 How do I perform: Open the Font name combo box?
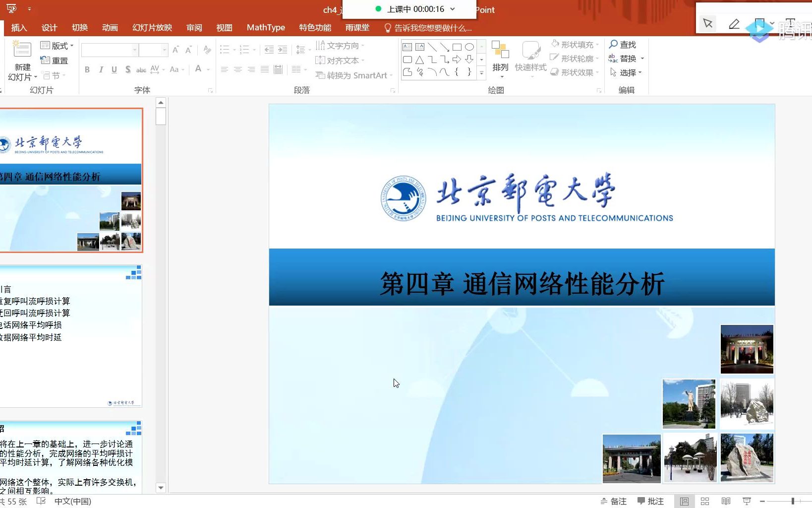[110, 50]
